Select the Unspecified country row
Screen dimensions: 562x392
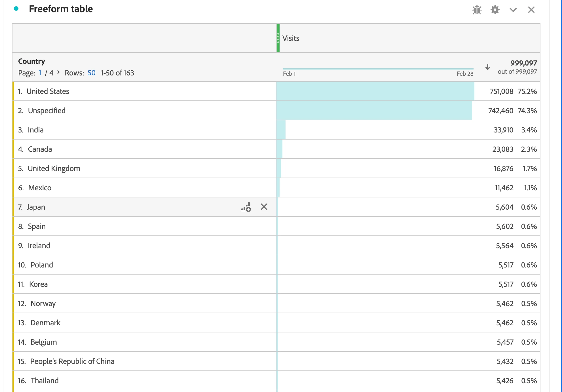pyautogui.click(x=47, y=111)
